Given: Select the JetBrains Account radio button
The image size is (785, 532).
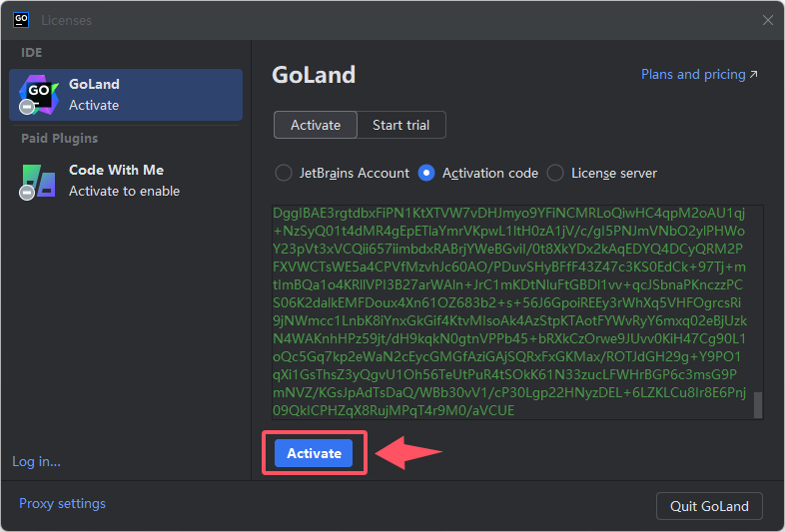Looking at the screenshot, I should click(x=284, y=173).
